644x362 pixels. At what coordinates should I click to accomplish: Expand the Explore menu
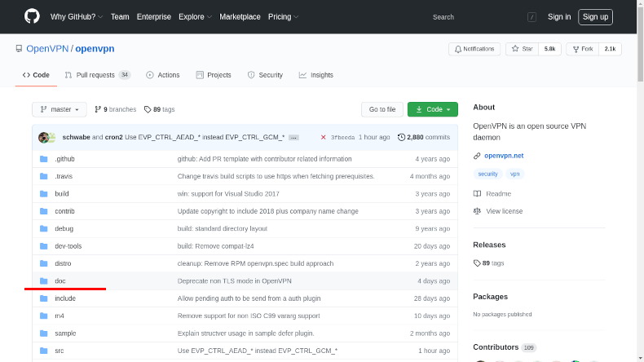(195, 17)
